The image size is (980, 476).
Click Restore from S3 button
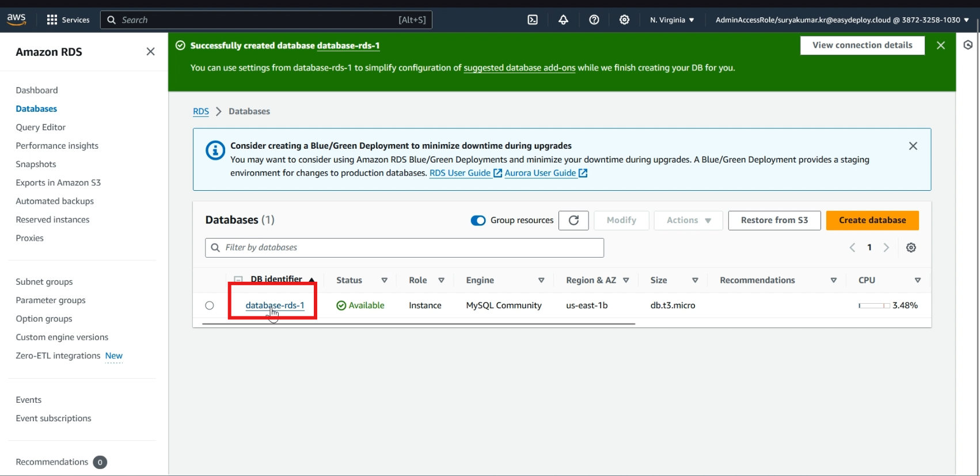(x=774, y=220)
